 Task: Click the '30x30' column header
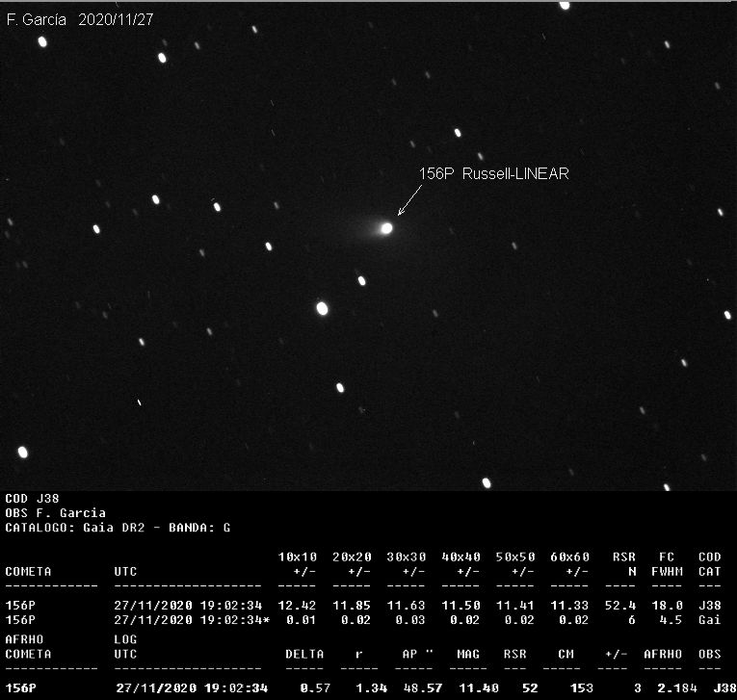pyautogui.click(x=407, y=557)
